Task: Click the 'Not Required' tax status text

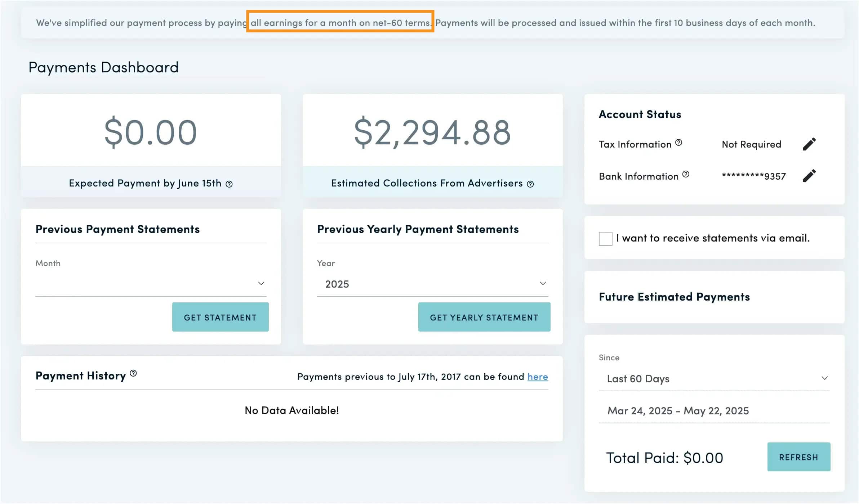Action: (751, 144)
